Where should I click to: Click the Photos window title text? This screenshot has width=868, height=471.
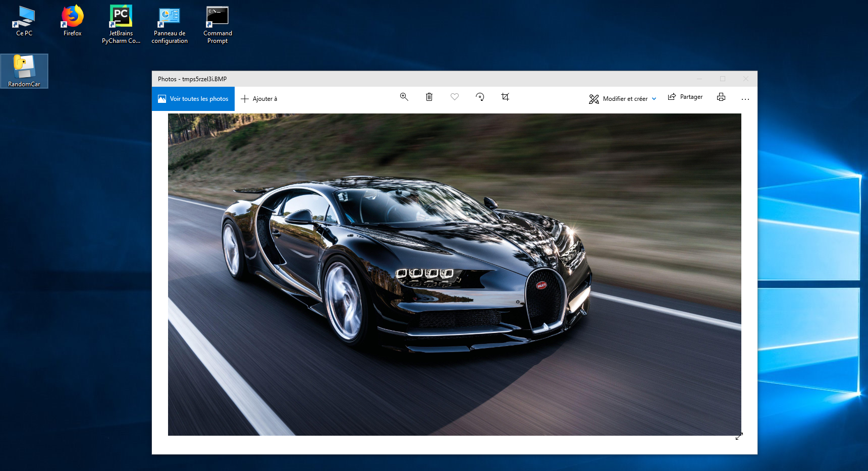tap(192, 79)
